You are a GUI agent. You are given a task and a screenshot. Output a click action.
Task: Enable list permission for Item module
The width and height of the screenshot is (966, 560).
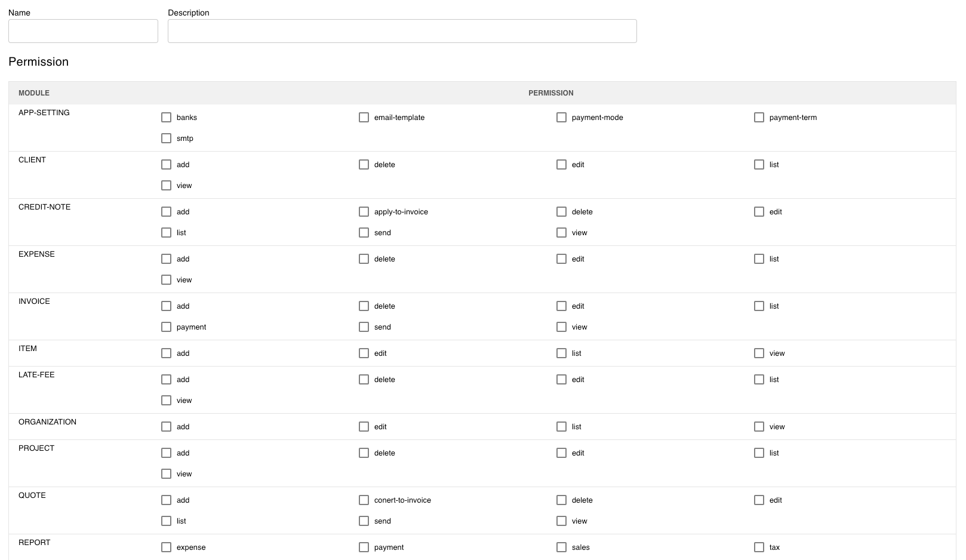[562, 353]
